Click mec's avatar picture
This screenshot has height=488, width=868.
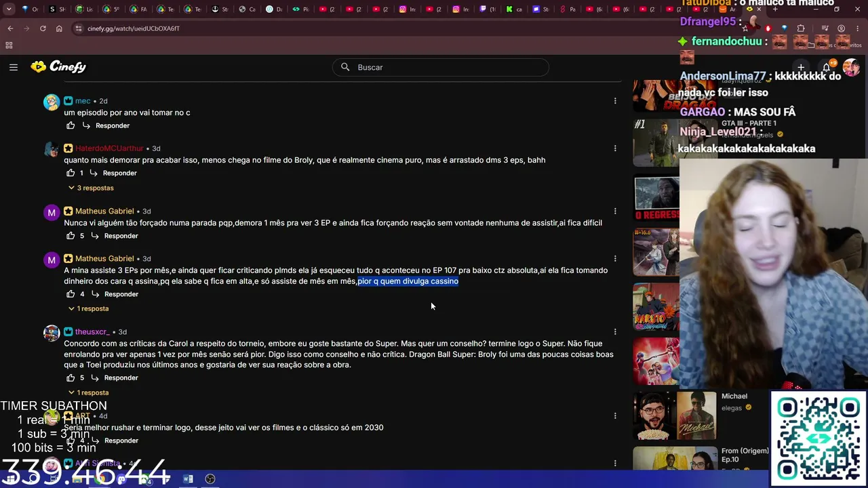(x=52, y=102)
